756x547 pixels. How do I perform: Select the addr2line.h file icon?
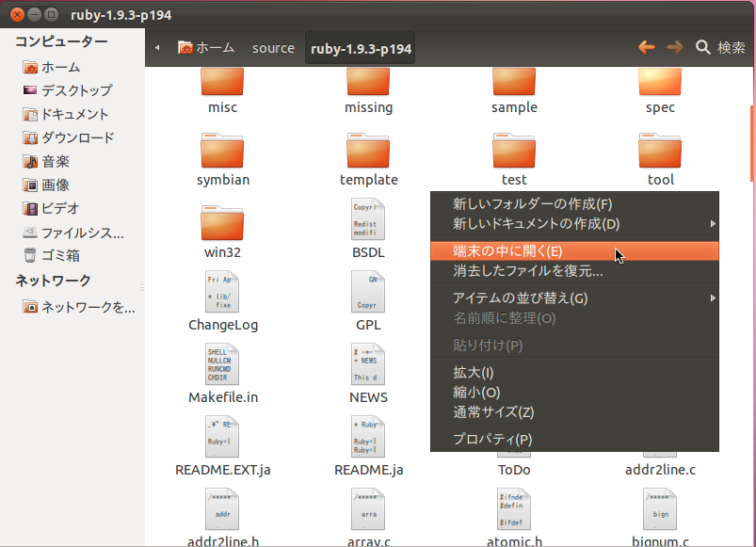(x=222, y=509)
